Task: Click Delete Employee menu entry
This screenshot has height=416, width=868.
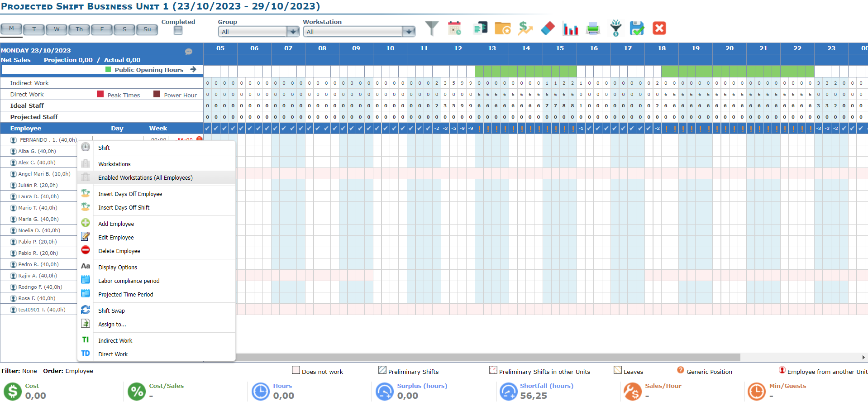Action: (x=119, y=251)
